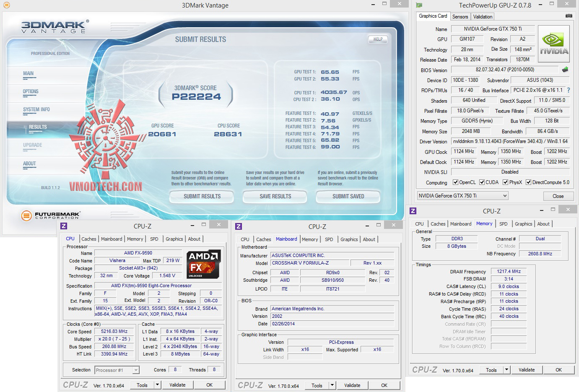This screenshot has height=392, width=579.
Task: Click the CPU-Z Name field AMD FX-9590
Action: [138, 253]
